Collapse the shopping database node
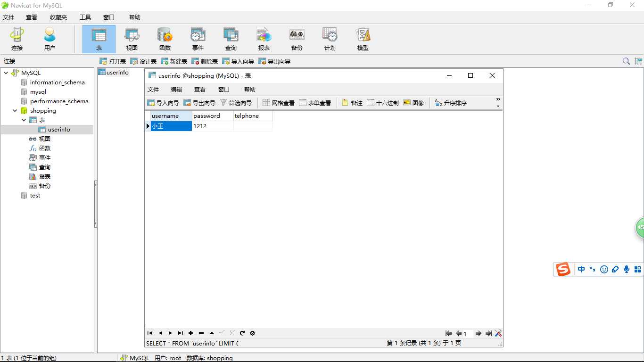This screenshot has width=644, height=362. [x=15, y=111]
